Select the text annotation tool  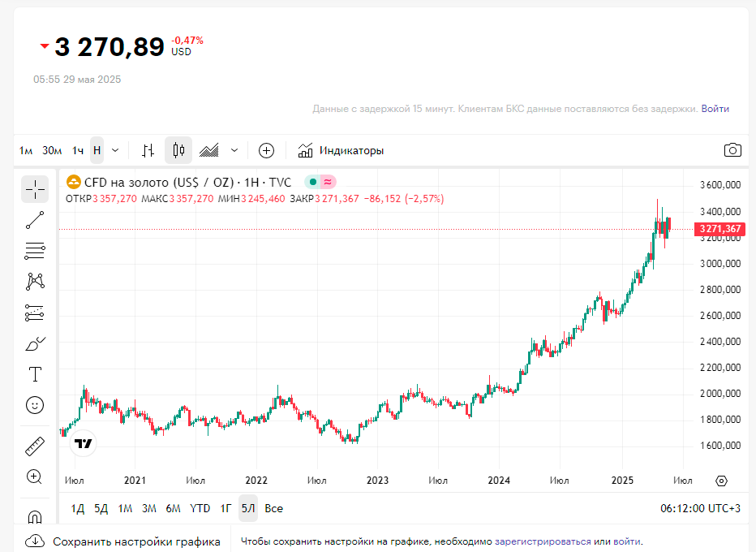coord(35,374)
